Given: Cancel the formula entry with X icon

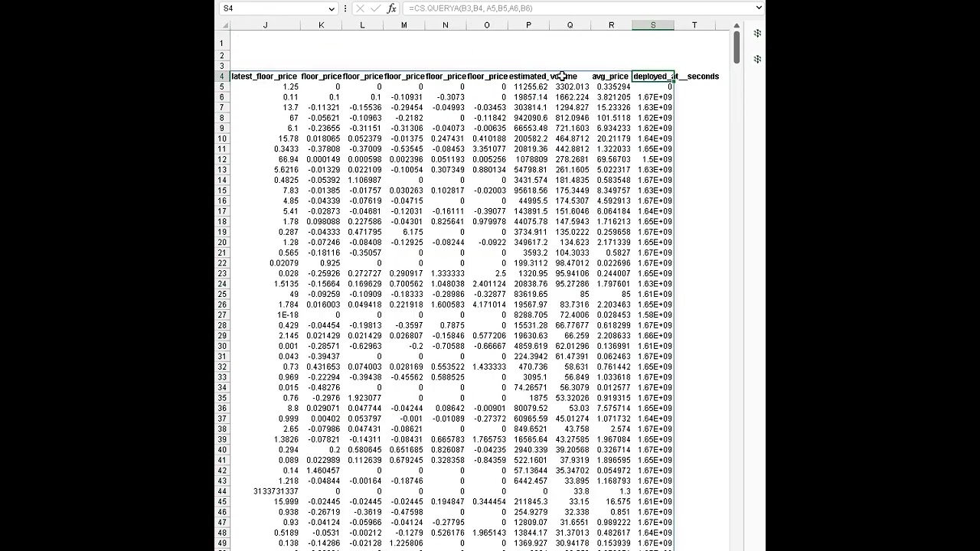Looking at the screenshot, I should point(360,8).
